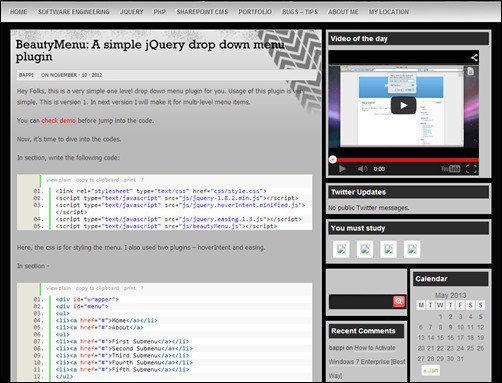This screenshot has width=502, height=383.
Task: Click into the sidebar search field
Action: pos(361,302)
